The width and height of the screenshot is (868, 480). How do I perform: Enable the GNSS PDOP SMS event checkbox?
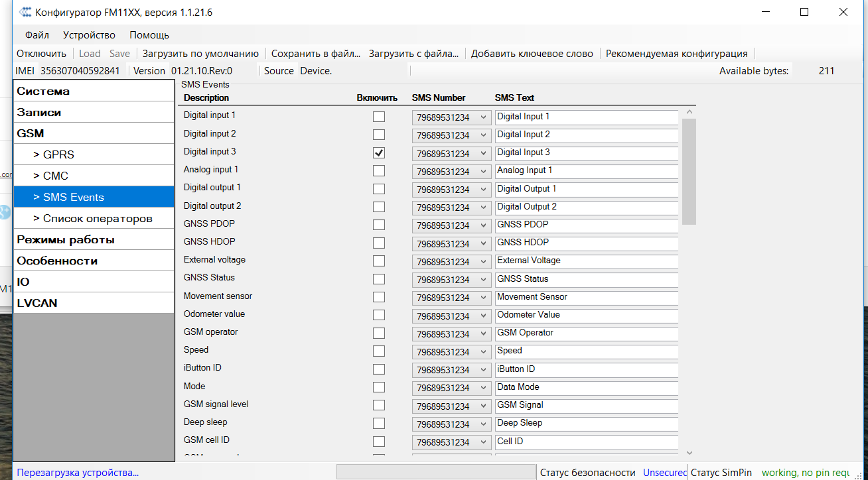[379, 225]
